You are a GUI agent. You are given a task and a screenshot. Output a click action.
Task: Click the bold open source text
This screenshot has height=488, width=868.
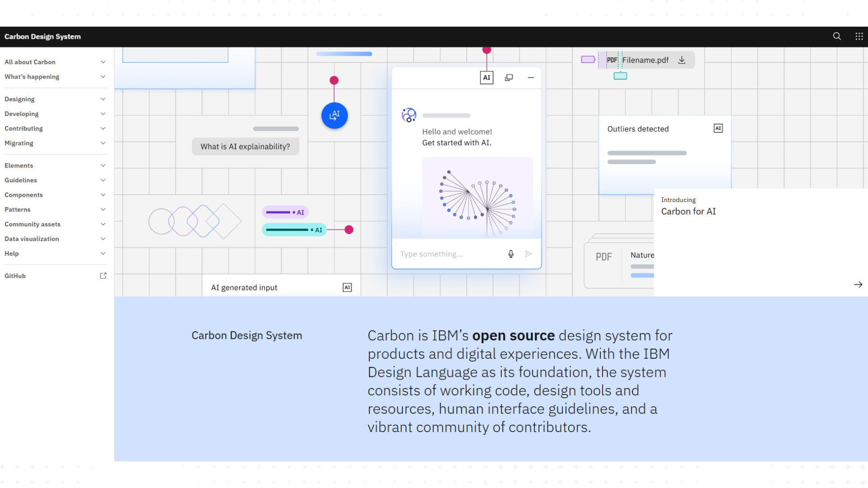[513, 336]
